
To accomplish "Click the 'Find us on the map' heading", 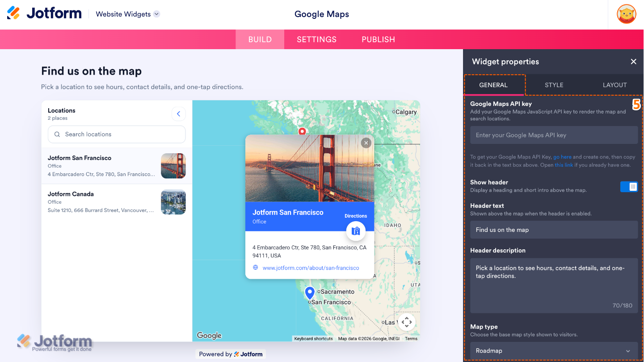I will point(92,71).
